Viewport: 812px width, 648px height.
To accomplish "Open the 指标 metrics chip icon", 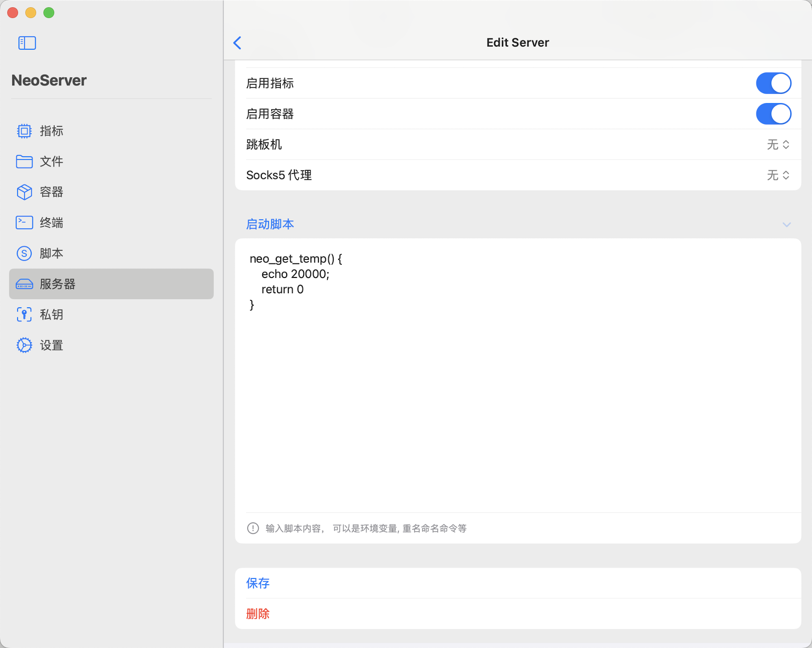I will click(x=24, y=131).
